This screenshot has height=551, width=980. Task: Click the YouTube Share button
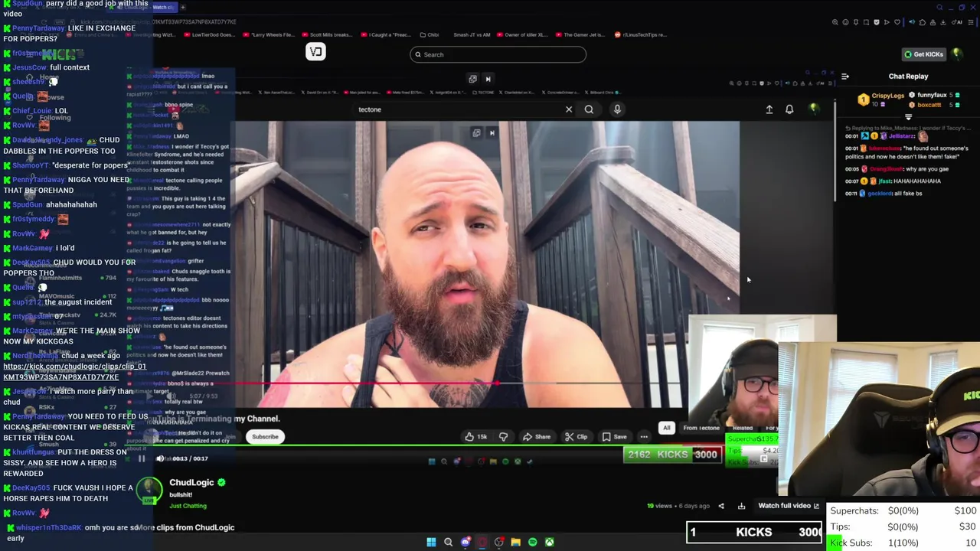[x=536, y=437]
